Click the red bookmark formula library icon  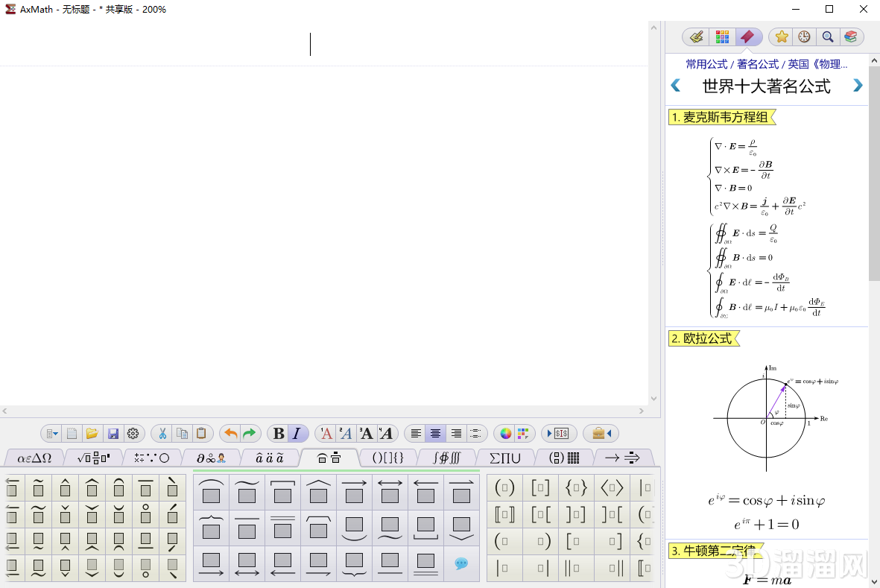749,37
